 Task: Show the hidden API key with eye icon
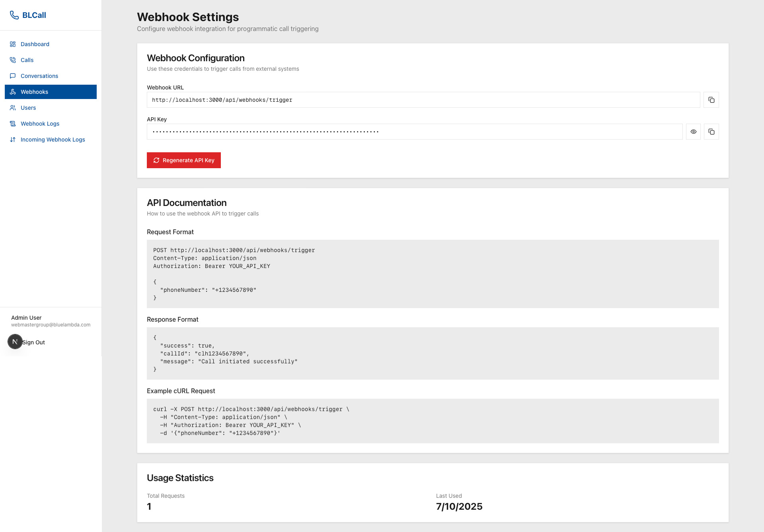click(693, 132)
